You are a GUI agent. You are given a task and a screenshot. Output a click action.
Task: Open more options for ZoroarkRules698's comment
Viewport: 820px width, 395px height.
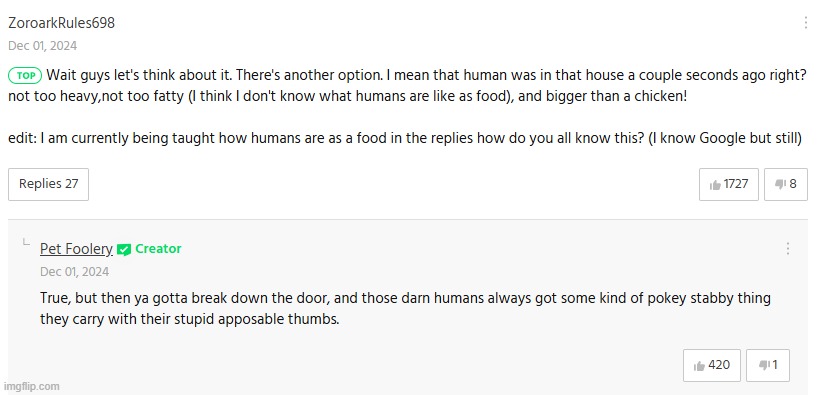point(806,22)
